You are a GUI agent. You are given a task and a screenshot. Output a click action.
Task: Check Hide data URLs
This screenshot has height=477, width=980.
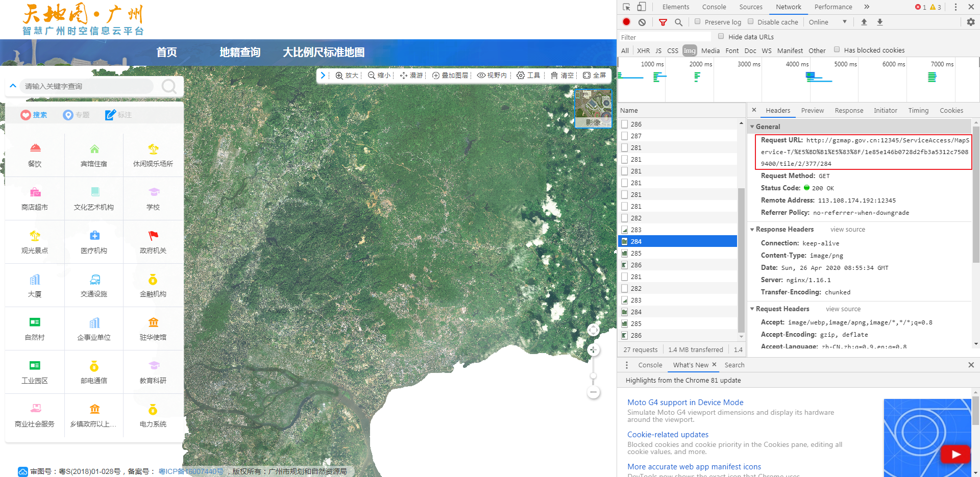pos(721,36)
